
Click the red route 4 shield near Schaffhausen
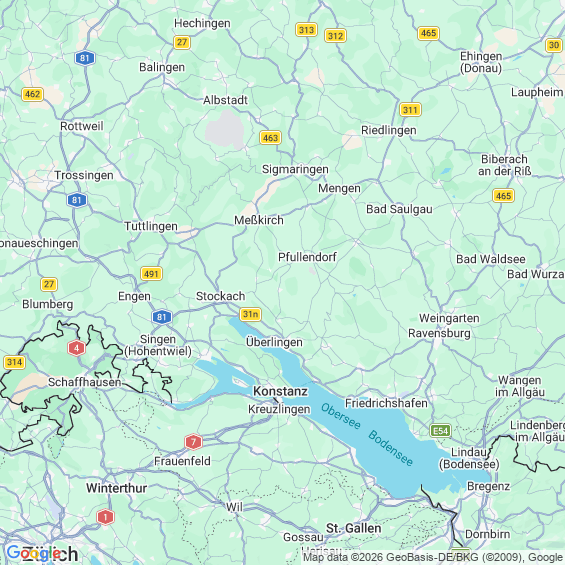pyautogui.click(x=76, y=348)
